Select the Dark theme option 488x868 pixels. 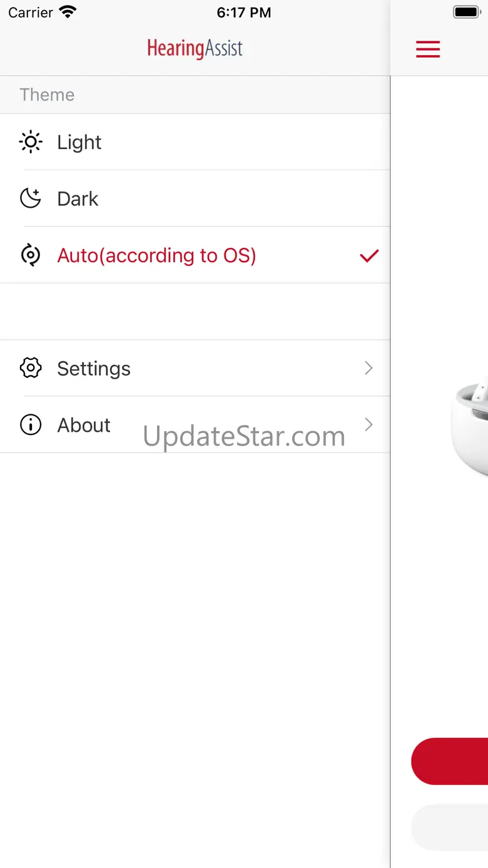[78, 199]
